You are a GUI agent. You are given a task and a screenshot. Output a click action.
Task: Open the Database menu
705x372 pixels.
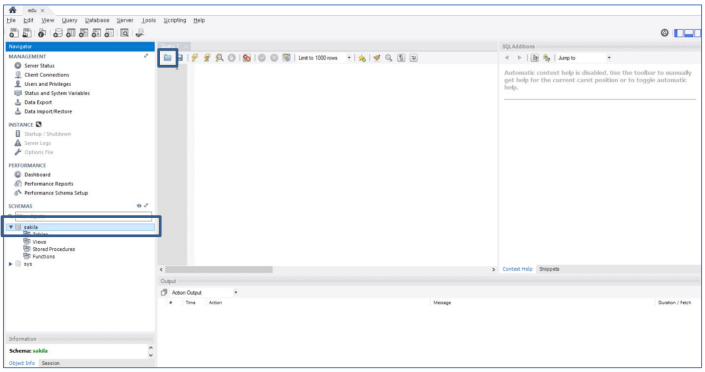[97, 20]
